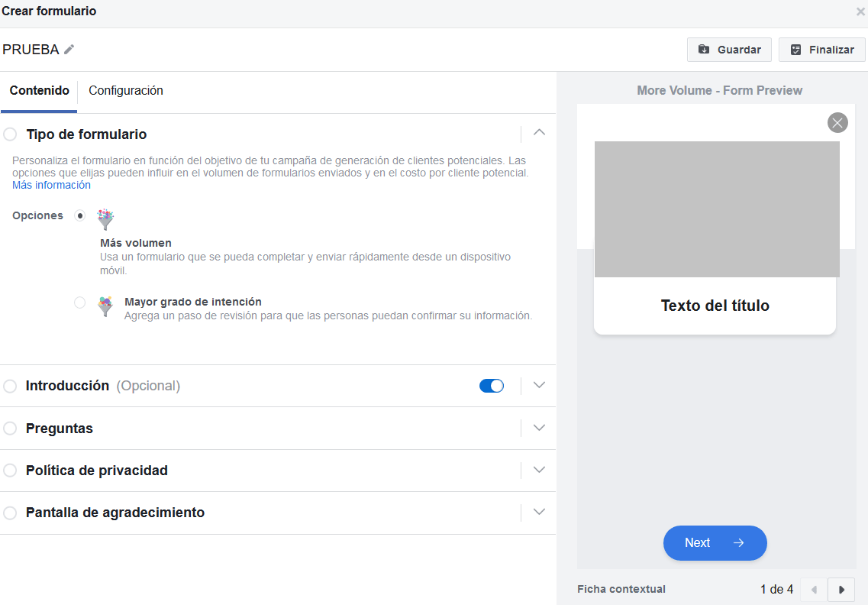Click the circle indicator next to Pantalla de agradecimiento
868x605 pixels.
(10, 513)
